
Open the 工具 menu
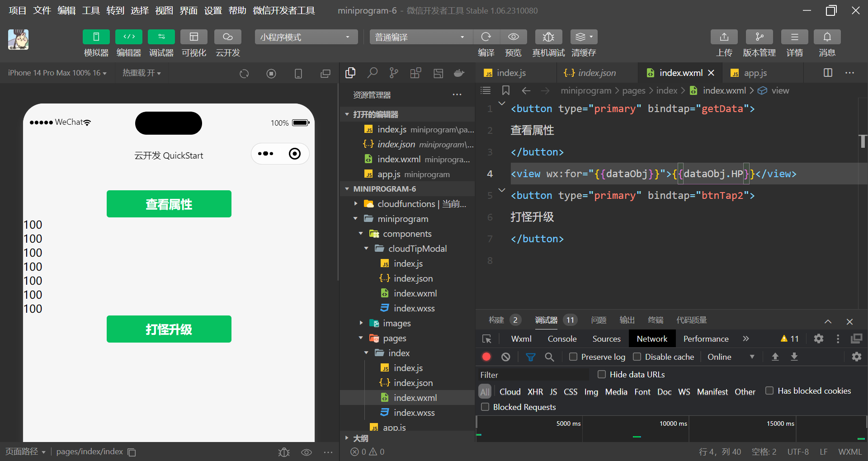91,10
